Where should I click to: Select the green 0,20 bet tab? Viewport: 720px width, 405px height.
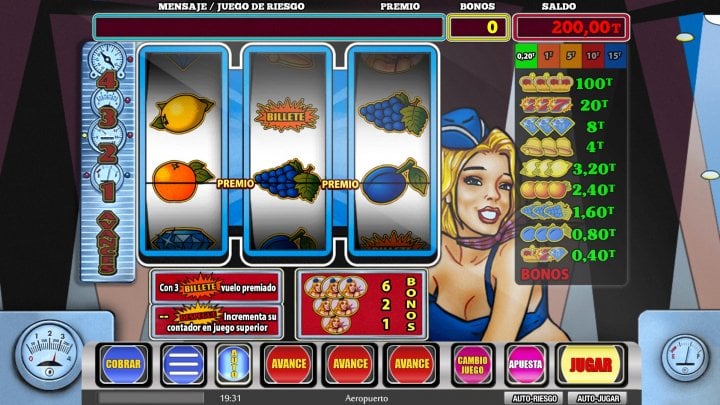coord(526,56)
